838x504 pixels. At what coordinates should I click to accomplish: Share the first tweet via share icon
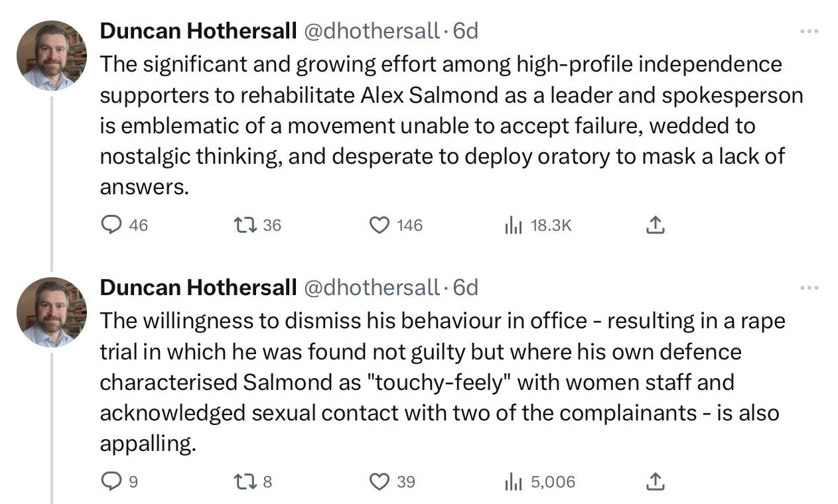(655, 225)
